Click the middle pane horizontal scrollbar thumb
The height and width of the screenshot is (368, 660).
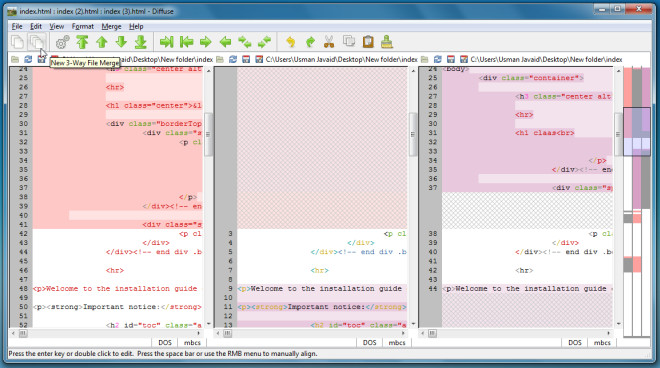pyautogui.click(x=227, y=333)
